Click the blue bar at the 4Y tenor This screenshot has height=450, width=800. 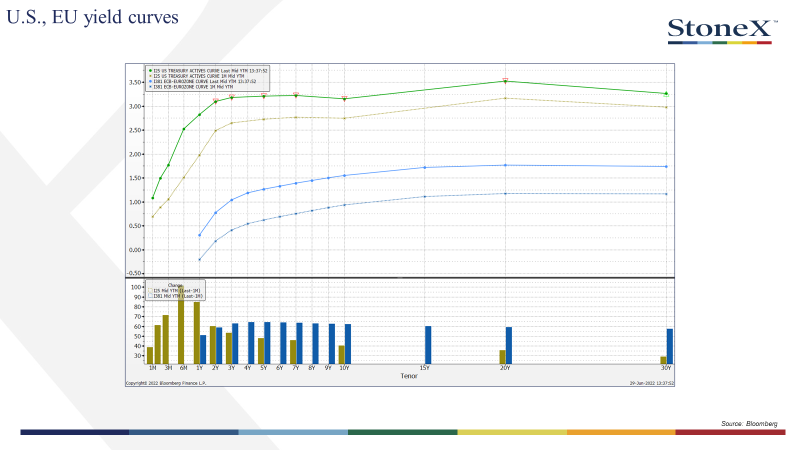click(x=251, y=343)
